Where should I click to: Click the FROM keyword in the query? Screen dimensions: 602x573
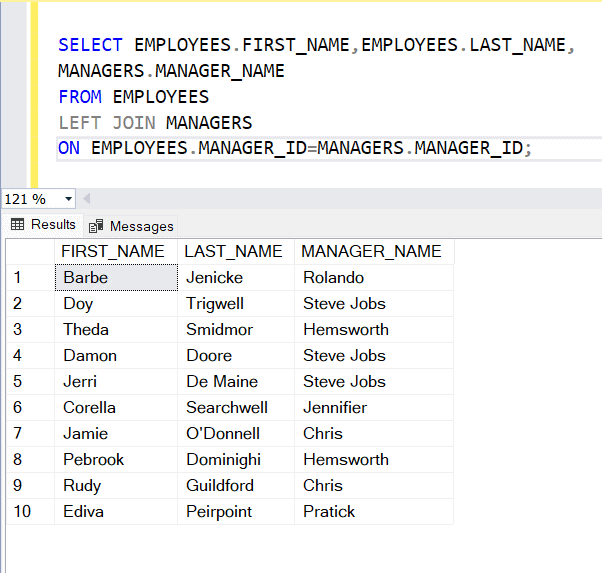pos(80,97)
